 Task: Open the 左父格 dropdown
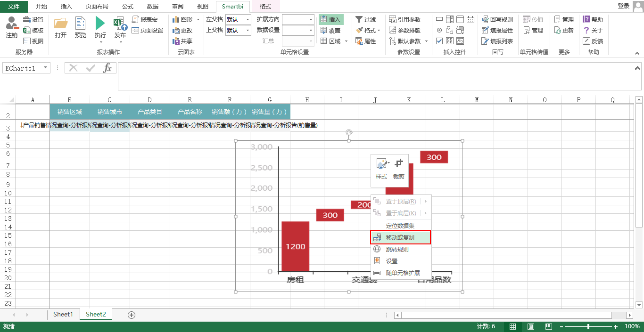pos(248,19)
